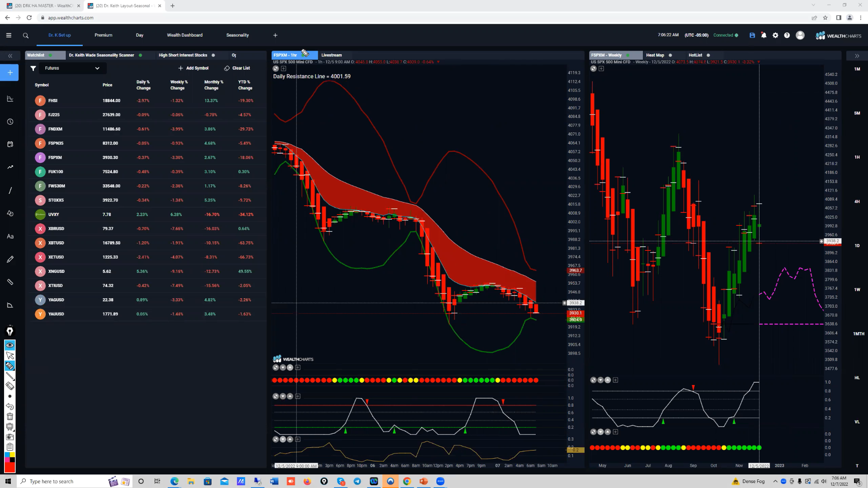The width and height of the screenshot is (868, 488).
Task: Switch to the Premium workspace tab
Action: (x=103, y=35)
